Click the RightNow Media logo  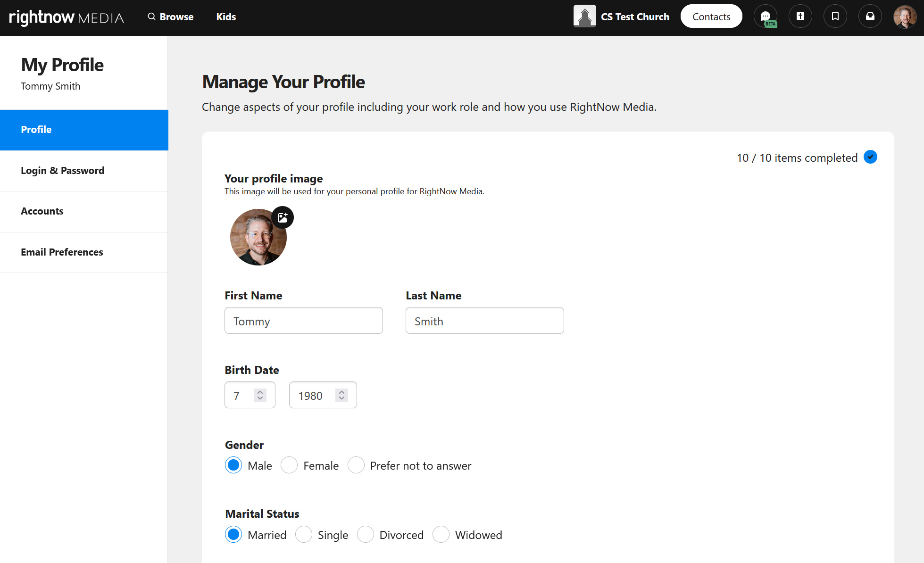coord(67,17)
